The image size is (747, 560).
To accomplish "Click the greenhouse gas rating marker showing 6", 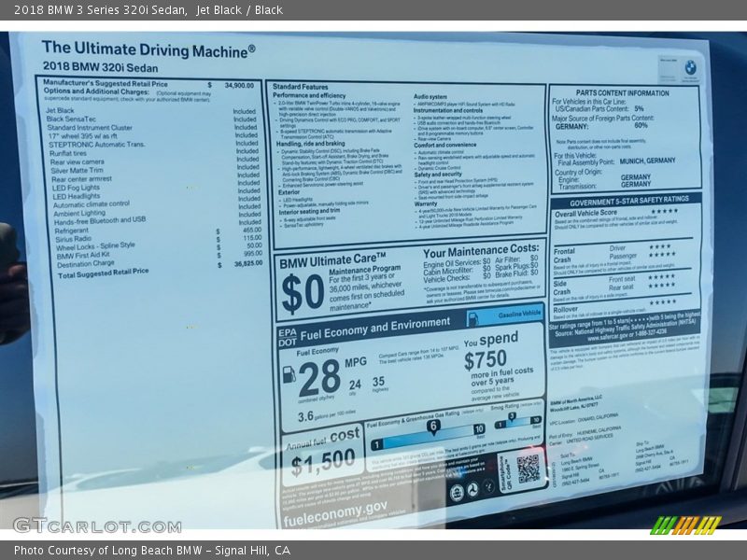I will 433,427.
